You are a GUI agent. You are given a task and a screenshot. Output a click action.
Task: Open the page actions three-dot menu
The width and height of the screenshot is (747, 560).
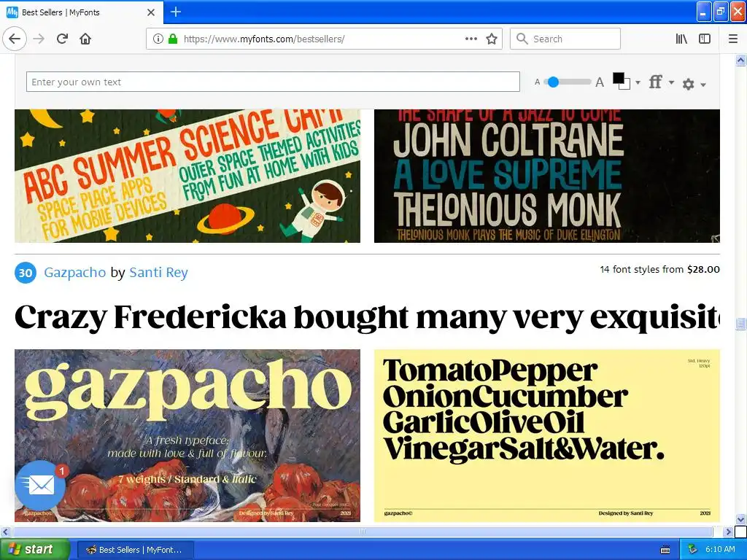471,39
